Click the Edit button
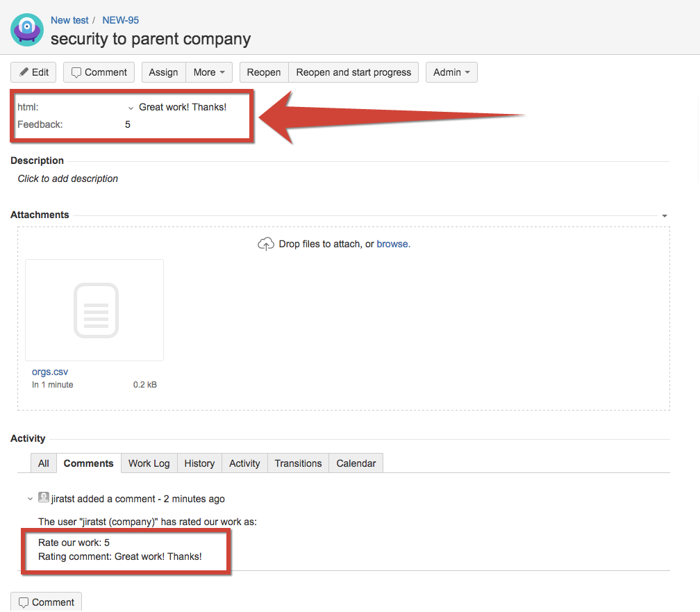 [34, 72]
